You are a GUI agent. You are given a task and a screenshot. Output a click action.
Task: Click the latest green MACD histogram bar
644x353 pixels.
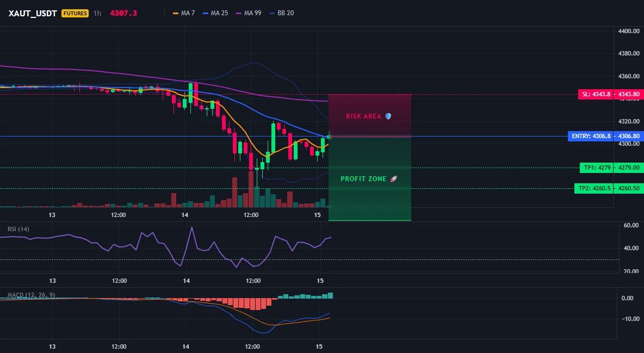tap(330, 295)
